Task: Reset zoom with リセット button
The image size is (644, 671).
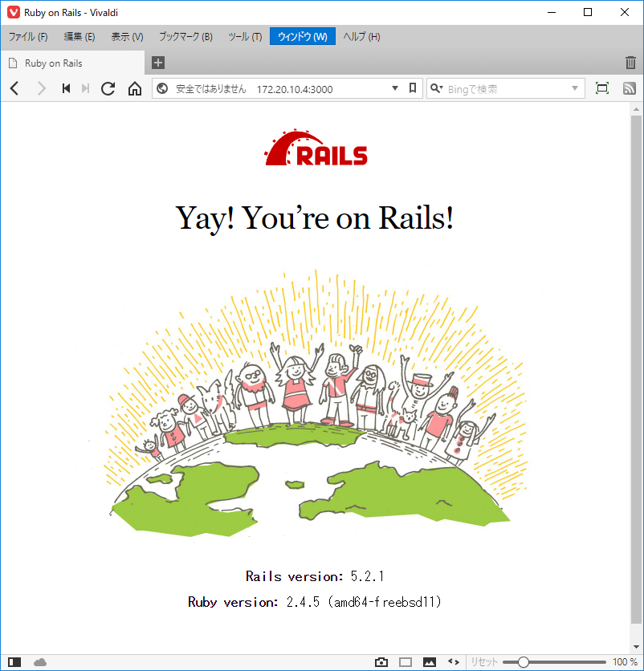Action: click(484, 662)
